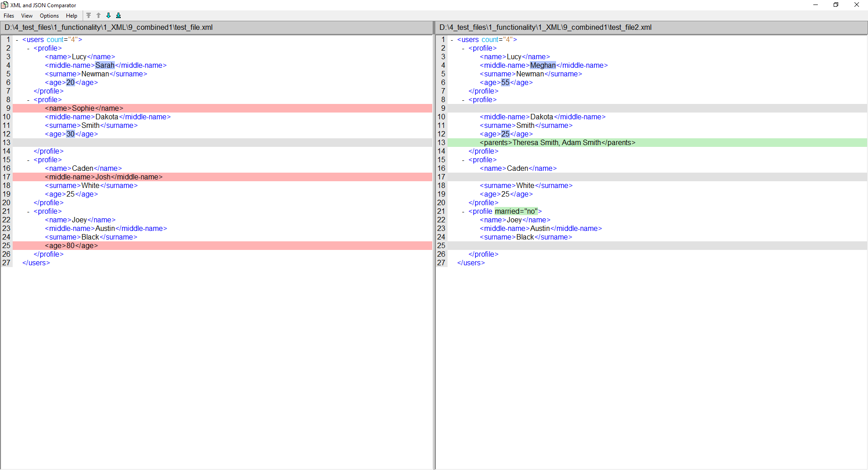868x470 pixels.
Task: Jump to the first difference arrow icon
Action: click(x=89, y=15)
